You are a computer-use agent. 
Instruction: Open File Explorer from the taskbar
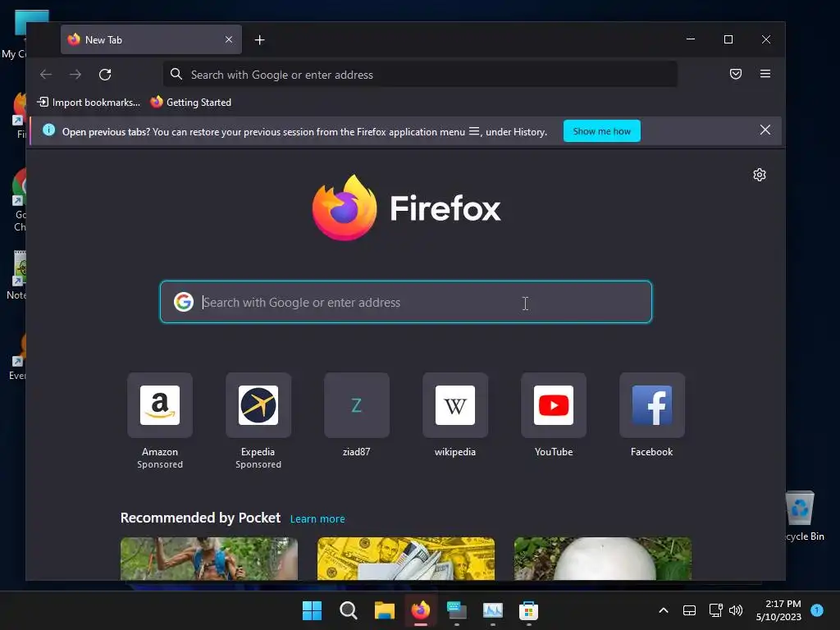[384, 610]
